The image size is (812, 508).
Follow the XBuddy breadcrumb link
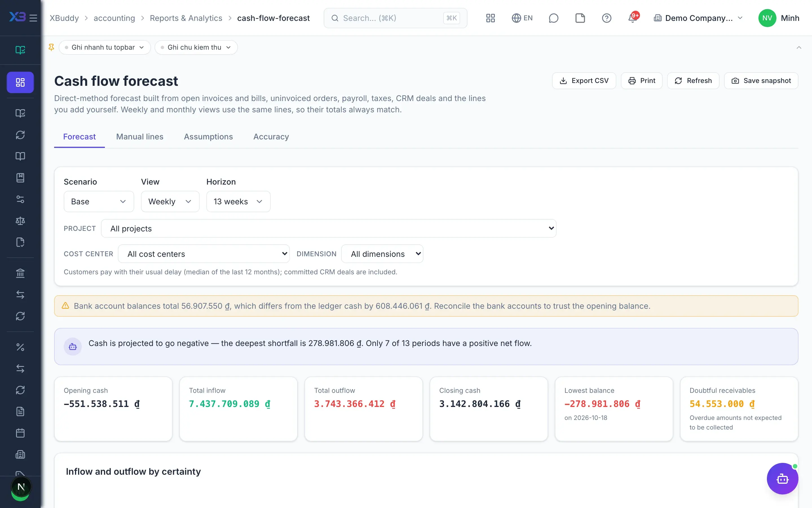pos(64,18)
